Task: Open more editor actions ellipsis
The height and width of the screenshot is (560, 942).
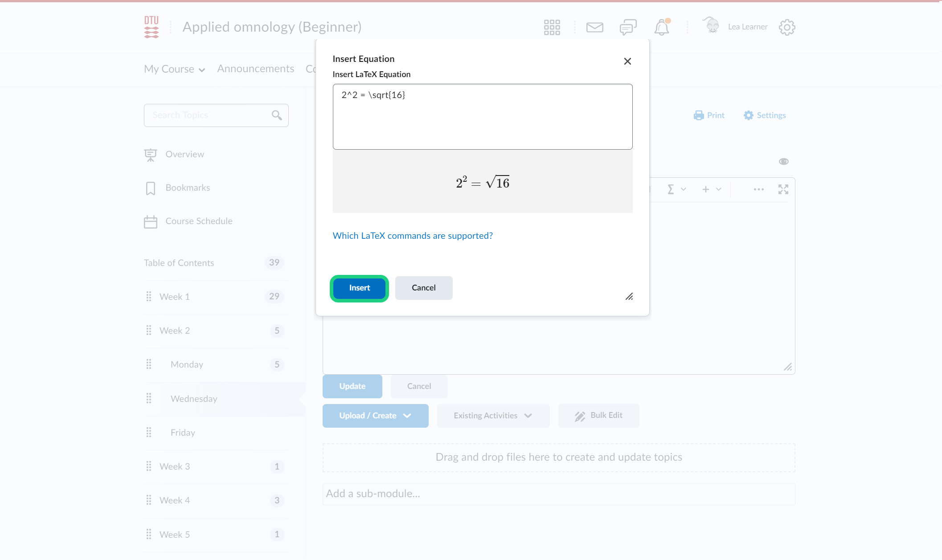Action: pos(758,189)
